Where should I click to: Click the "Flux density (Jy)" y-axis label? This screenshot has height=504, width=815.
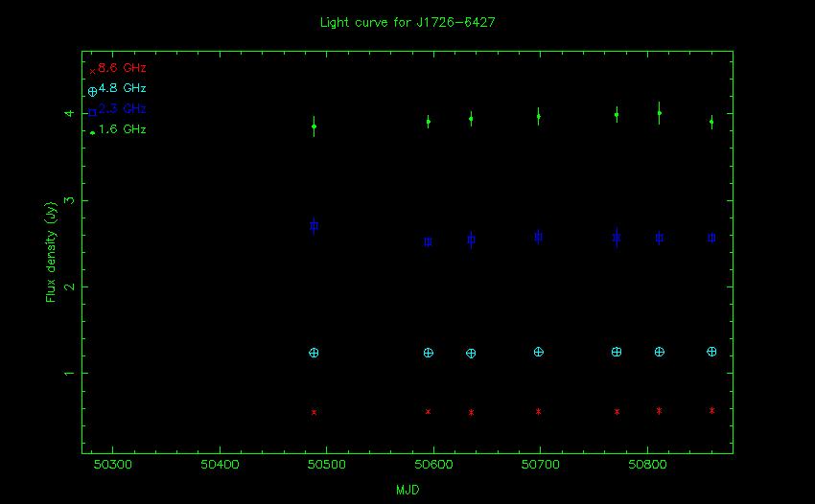(51, 251)
